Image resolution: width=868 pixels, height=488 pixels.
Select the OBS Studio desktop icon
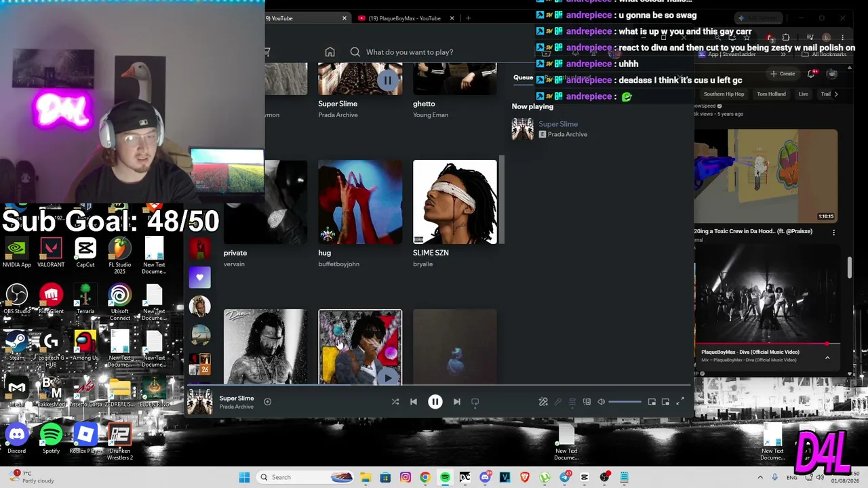[x=17, y=299]
